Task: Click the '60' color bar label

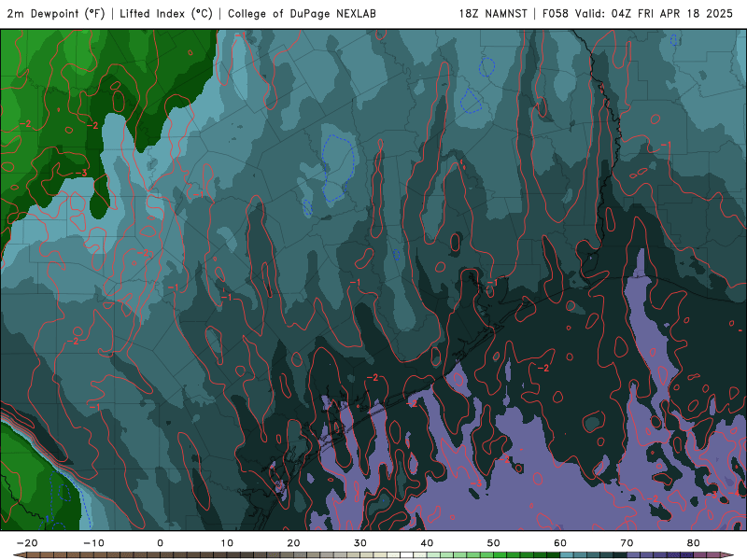Action: click(x=560, y=543)
